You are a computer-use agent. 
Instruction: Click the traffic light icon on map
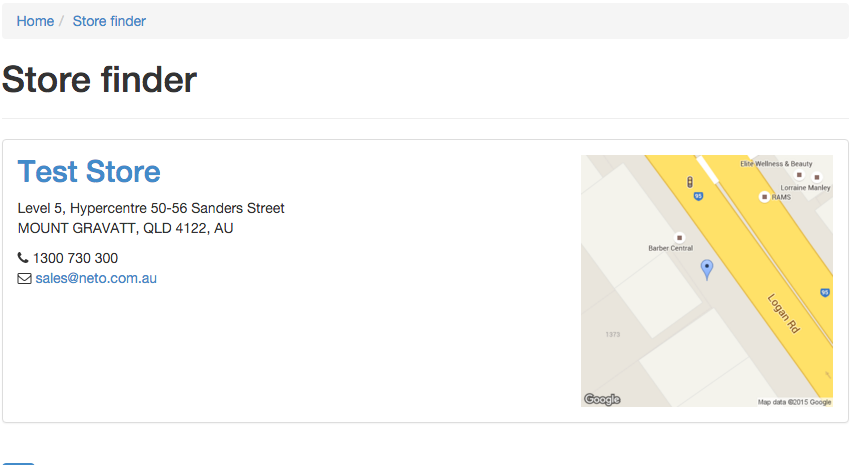pos(690,182)
